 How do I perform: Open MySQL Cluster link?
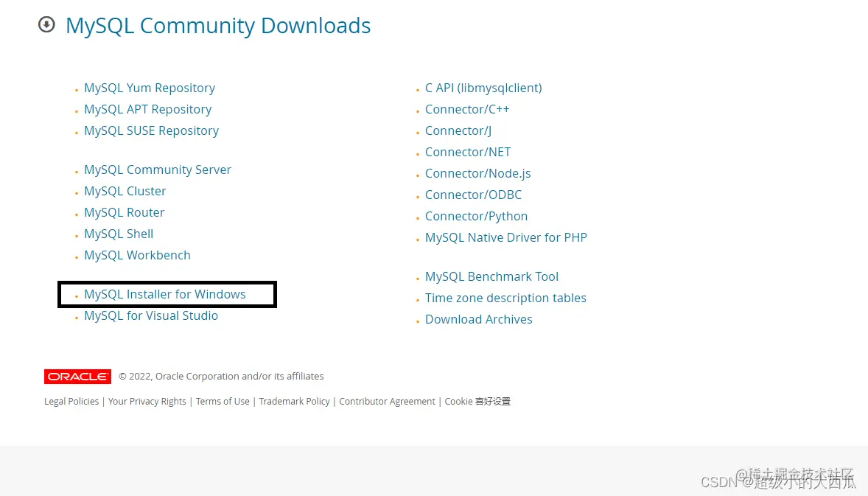125,191
